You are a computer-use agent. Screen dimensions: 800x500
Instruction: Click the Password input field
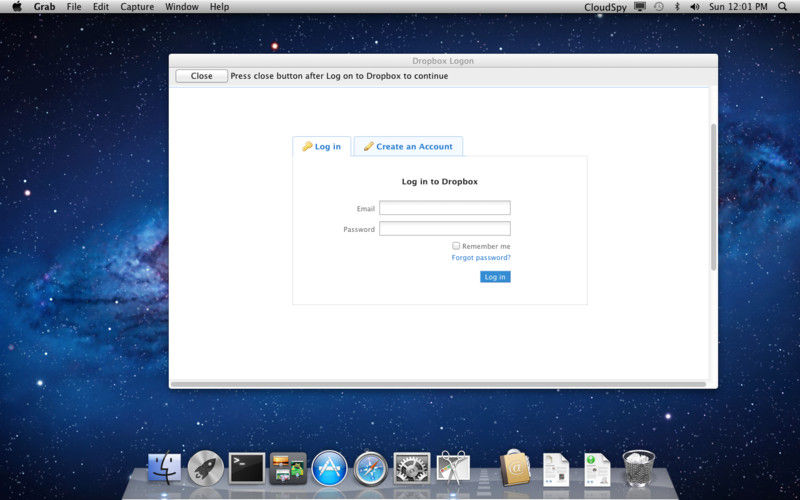coord(445,229)
